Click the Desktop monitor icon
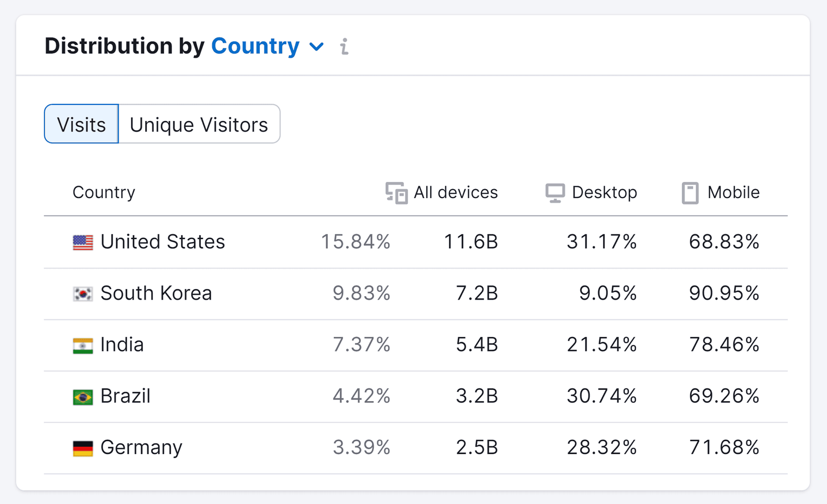827x504 pixels. [x=555, y=193]
